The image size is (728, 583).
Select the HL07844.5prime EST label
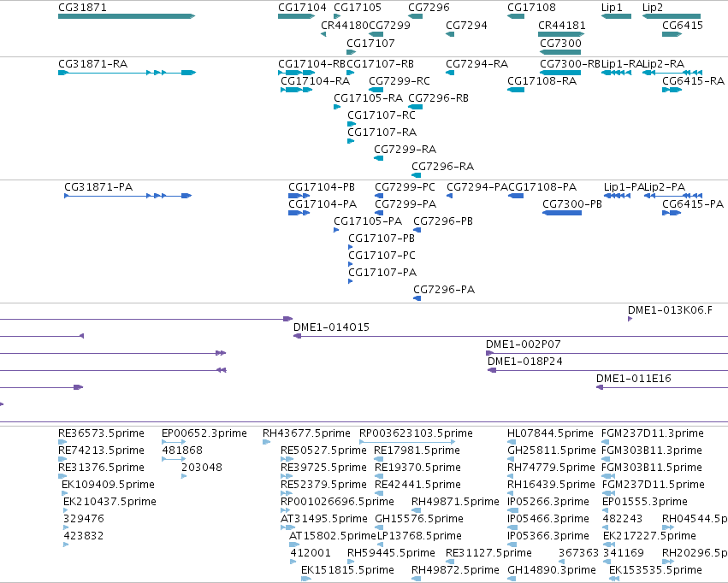click(x=550, y=433)
